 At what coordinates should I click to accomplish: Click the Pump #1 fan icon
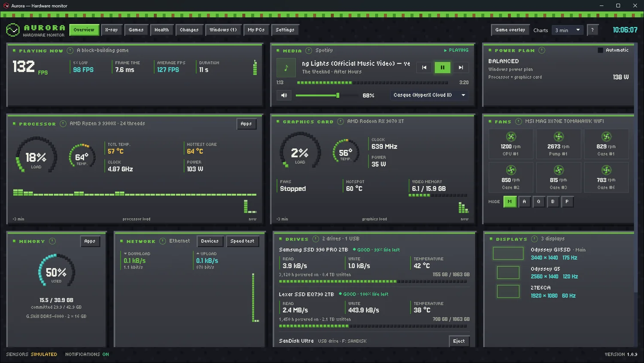[x=559, y=137]
